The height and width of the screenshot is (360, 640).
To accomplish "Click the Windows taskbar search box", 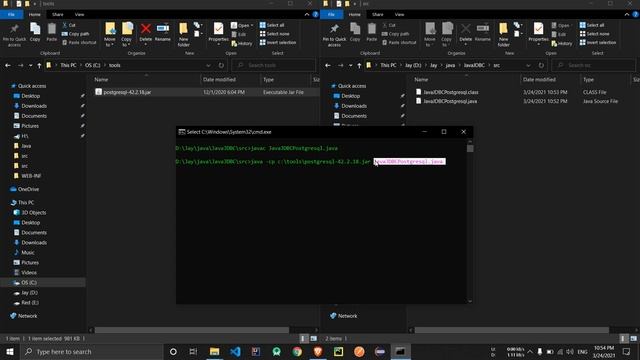I will [x=91, y=351].
